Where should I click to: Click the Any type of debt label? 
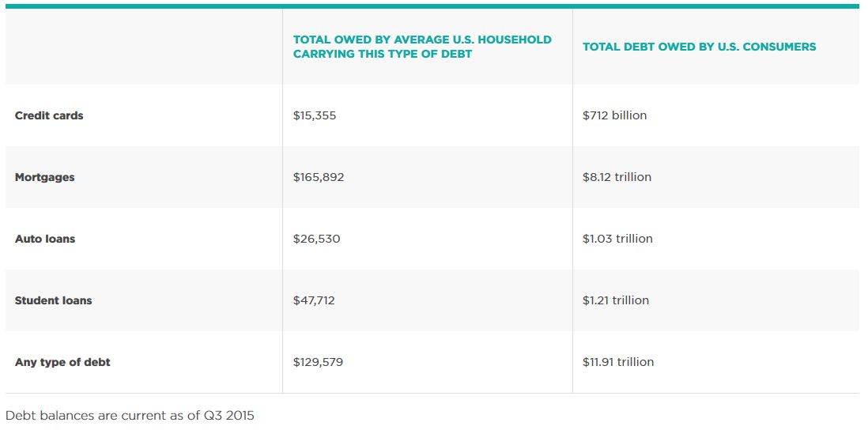(x=62, y=362)
